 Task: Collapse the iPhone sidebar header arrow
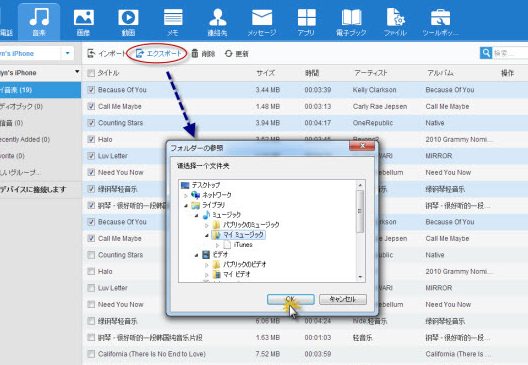click(x=77, y=72)
